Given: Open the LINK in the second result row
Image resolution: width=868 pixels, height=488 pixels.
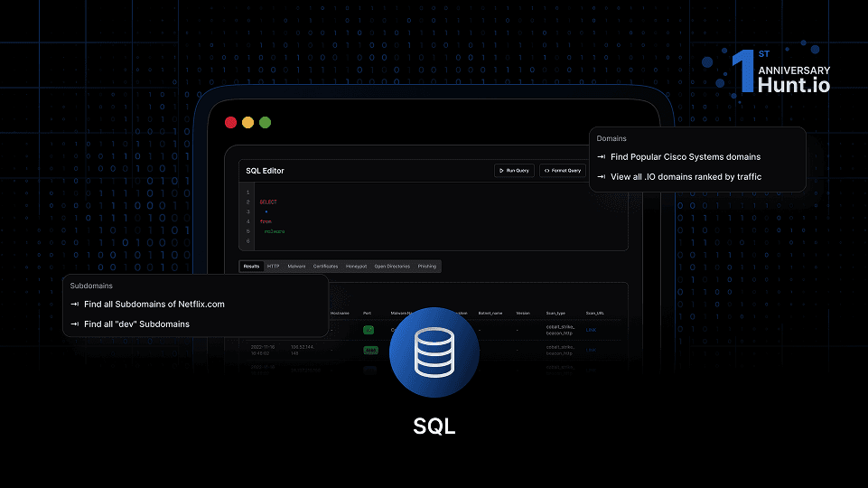Looking at the screenshot, I should pos(592,350).
